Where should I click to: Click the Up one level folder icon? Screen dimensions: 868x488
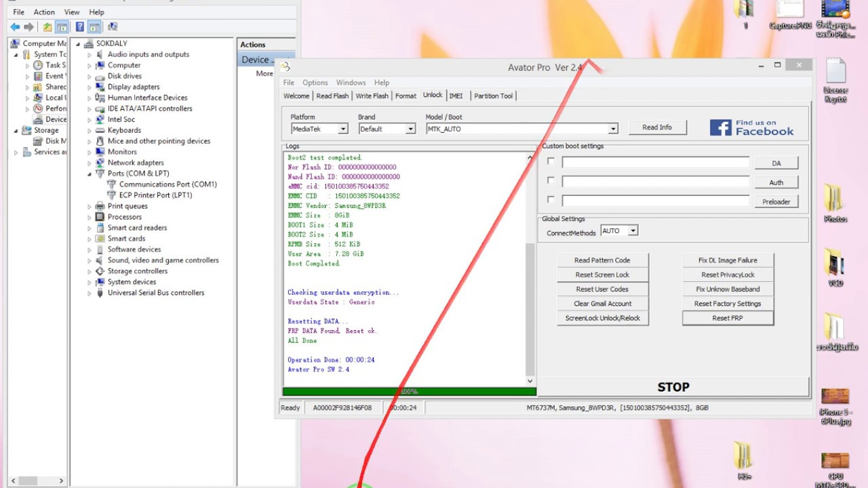pyautogui.click(x=47, y=27)
